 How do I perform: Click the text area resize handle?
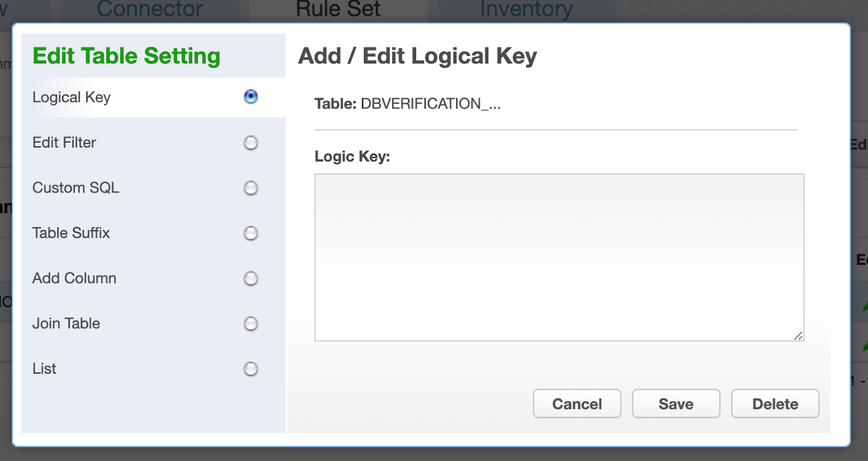click(798, 336)
